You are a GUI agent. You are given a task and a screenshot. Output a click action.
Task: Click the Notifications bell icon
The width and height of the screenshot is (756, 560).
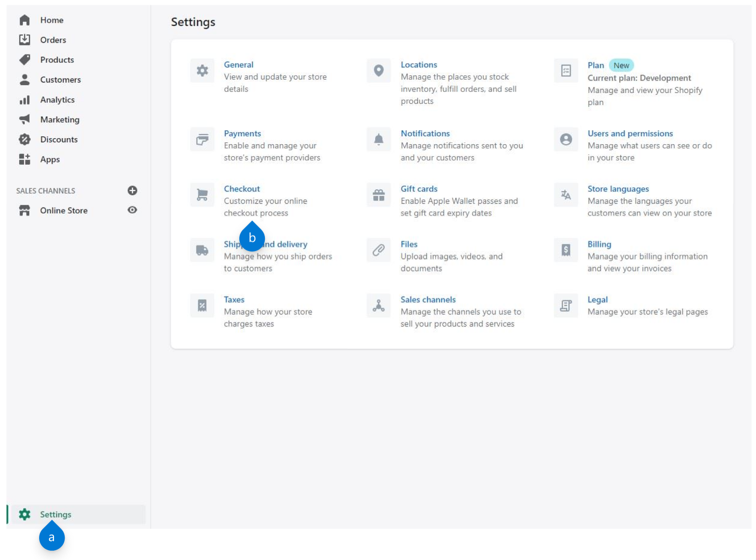point(379,140)
